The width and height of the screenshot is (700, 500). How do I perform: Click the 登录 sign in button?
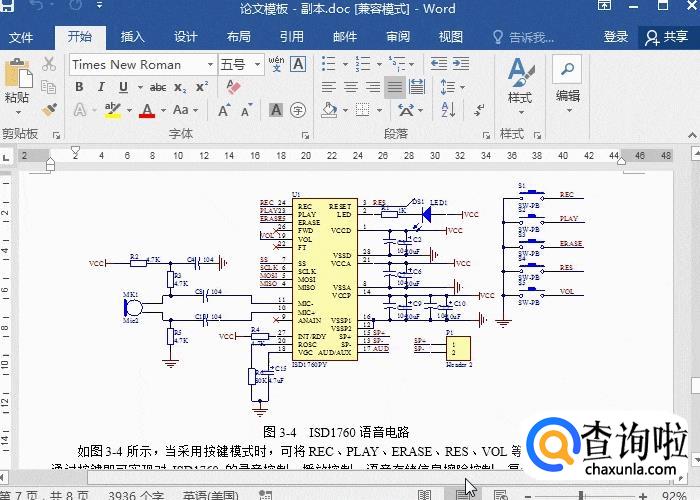[x=616, y=37]
